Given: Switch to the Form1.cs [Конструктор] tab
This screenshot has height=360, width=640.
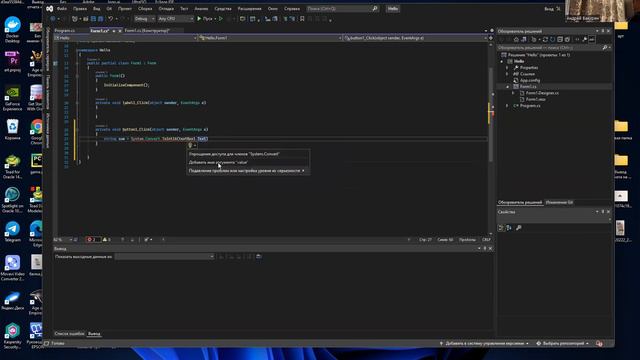Looking at the screenshot, I should (147, 31).
